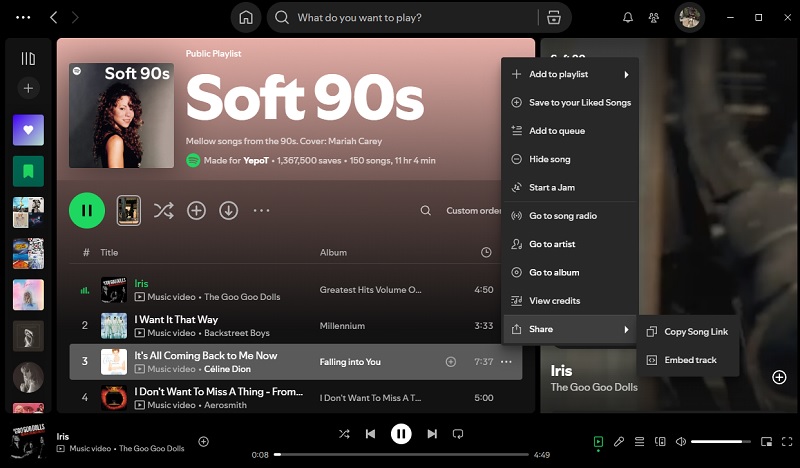Screen dimensions: 800x468
Task: Open The Goo Goo Dolls artist link in list
Action: coord(242,297)
